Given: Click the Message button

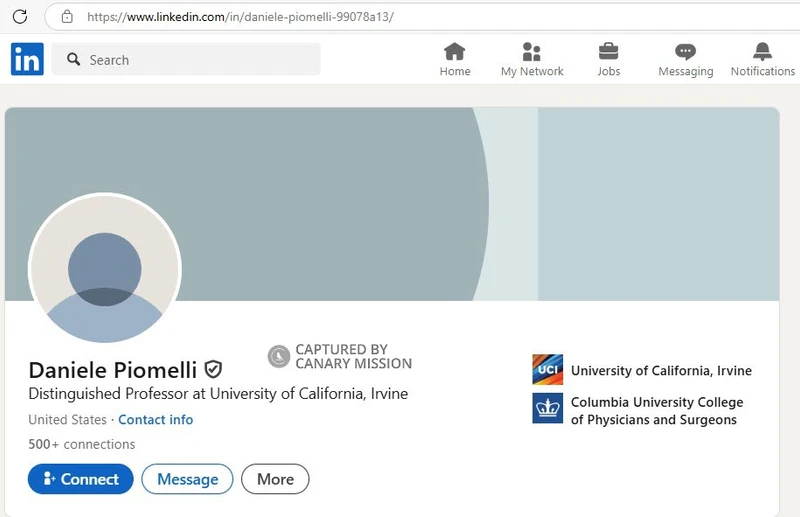Looking at the screenshot, I should pyautogui.click(x=187, y=479).
